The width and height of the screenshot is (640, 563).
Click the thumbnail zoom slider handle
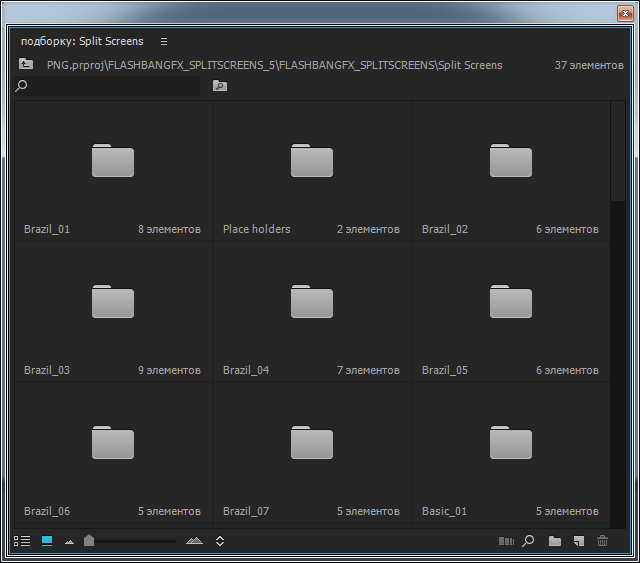tap(89, 541)
